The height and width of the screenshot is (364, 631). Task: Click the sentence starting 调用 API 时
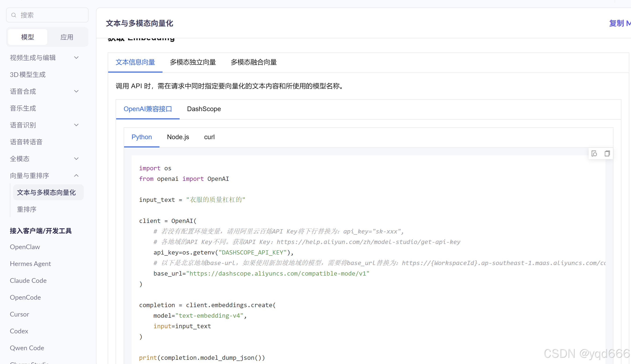(231, 86)
